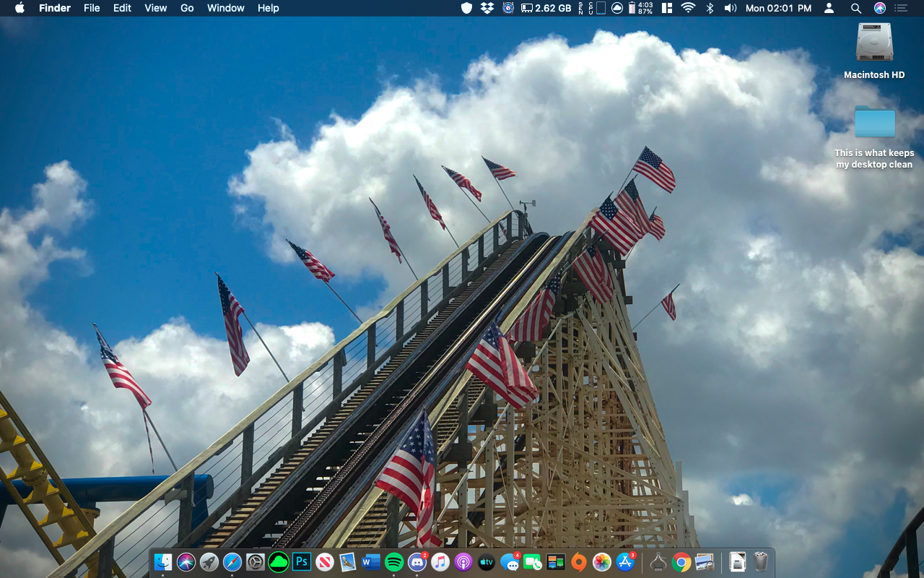
Task: Open the View menu
Action: coord(155,8)
